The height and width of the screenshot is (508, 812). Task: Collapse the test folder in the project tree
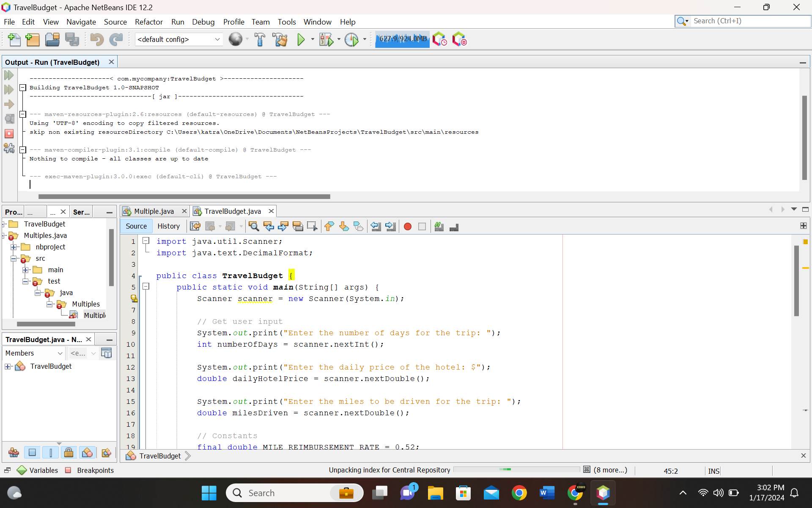(x=25, y=281)
